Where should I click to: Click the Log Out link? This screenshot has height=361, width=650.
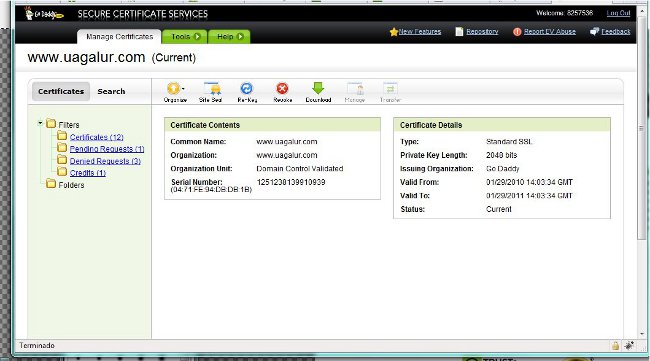click(x=618, y=13)
